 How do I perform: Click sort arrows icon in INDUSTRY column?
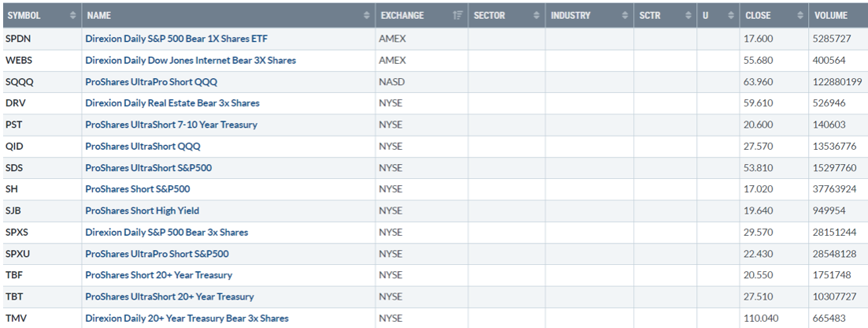tap(625, 16)
